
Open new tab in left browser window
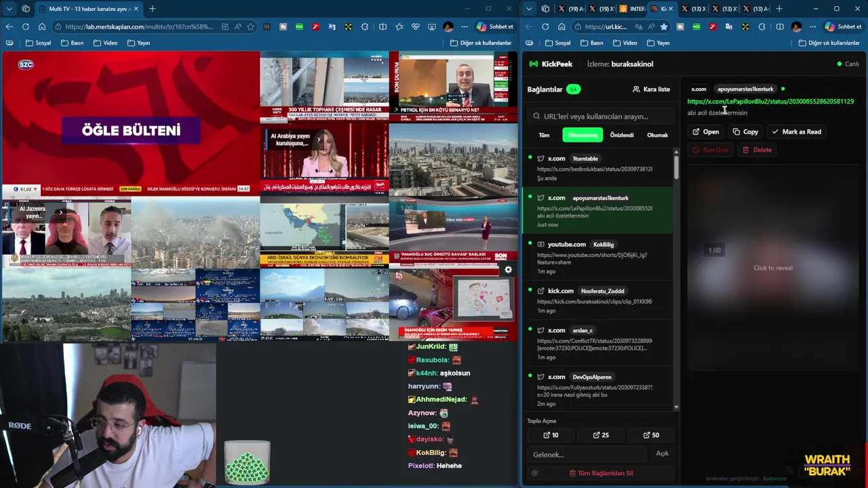click(152, 9)
